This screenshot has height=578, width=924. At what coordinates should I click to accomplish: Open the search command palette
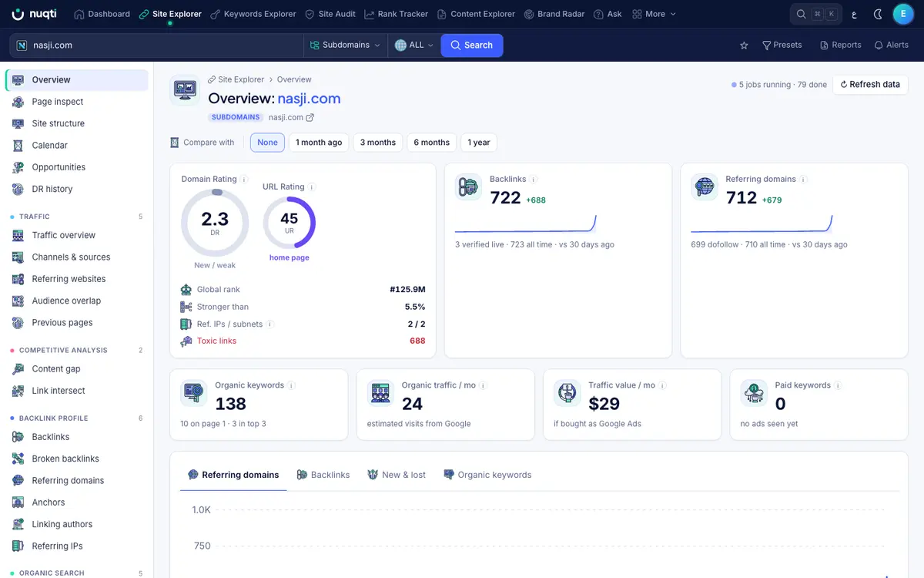pyautogui.click(x=816, y=14)
